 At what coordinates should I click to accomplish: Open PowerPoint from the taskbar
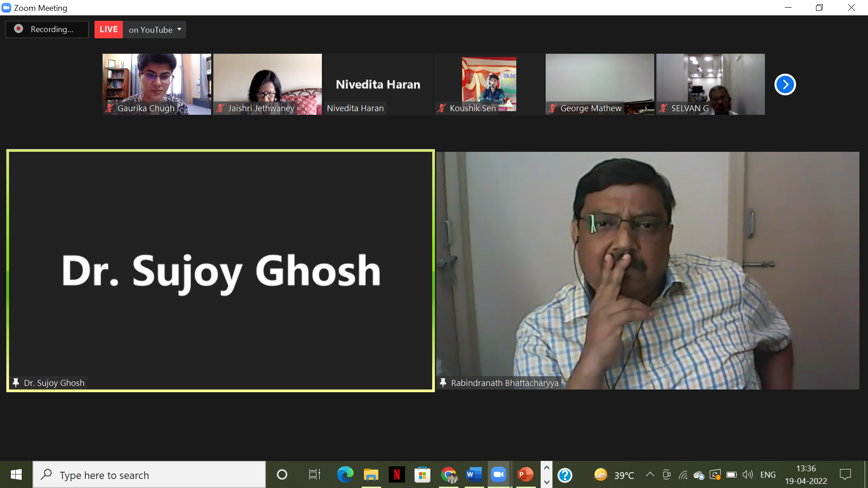pos(525,474)
